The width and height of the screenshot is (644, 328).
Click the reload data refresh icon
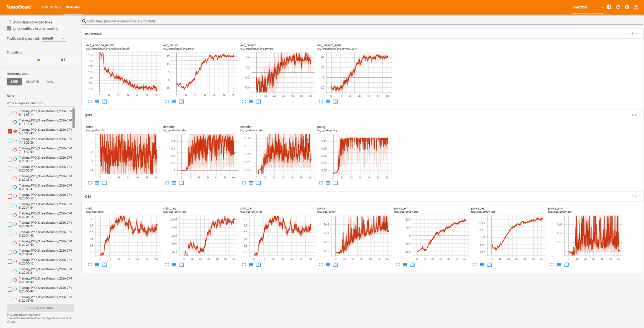coord(618,7)
